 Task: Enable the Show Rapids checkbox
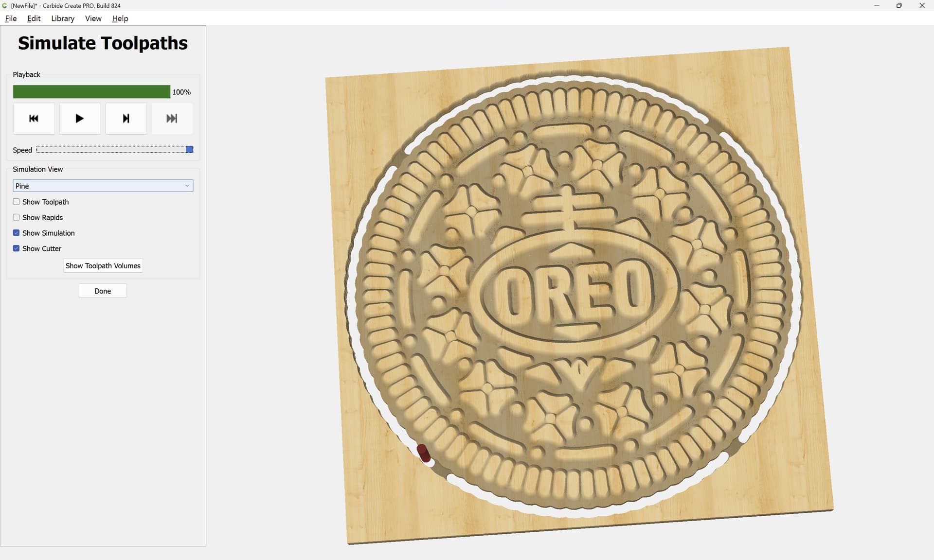click(x=16, y=217)
